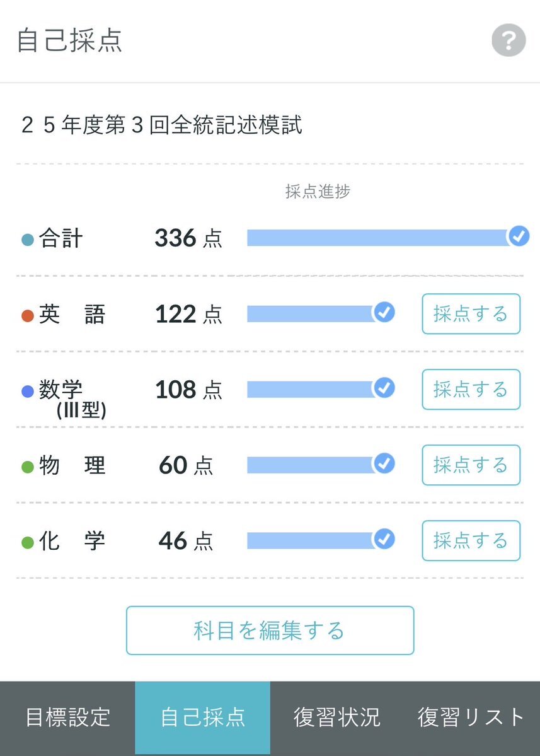
Task: Click the checkmark icon for 化学
Action: (x=384, y=539)
